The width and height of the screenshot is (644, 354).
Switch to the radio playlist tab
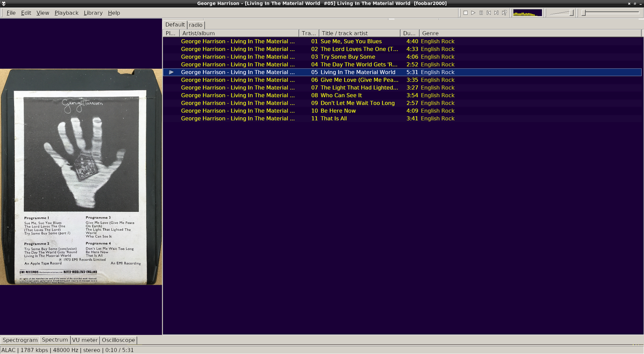point(196,25)
